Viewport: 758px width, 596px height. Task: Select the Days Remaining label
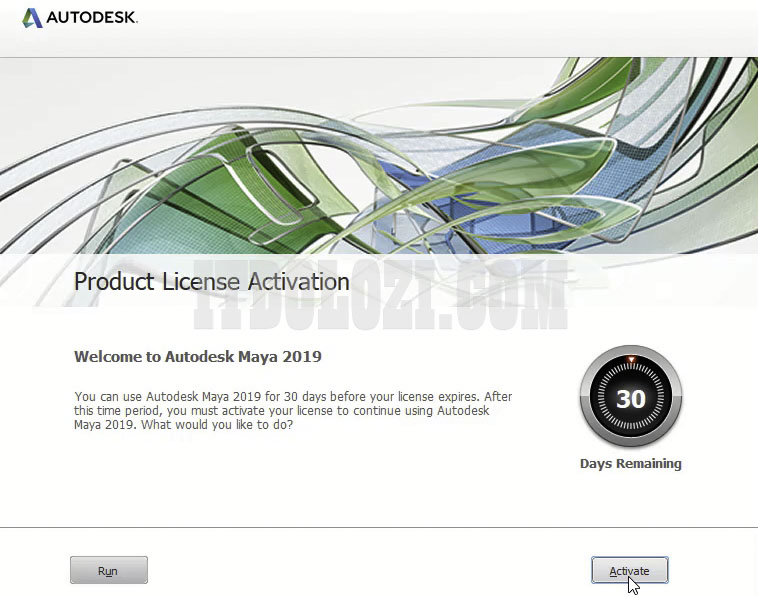coord(630,464)
